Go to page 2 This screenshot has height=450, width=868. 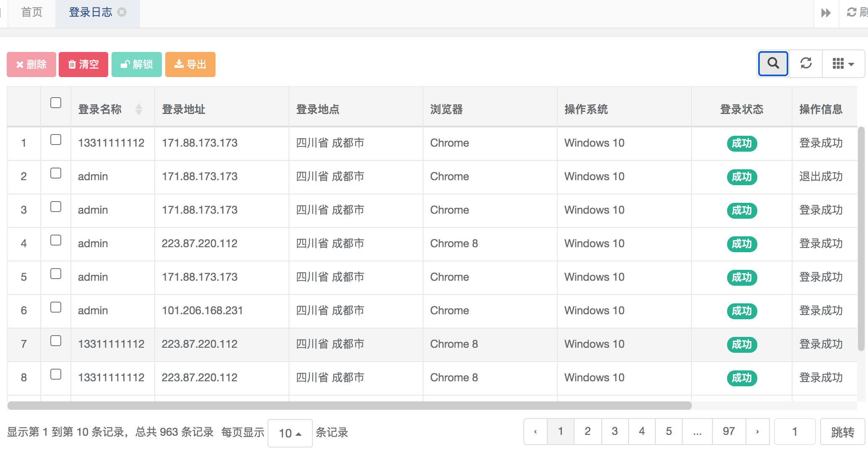(x=587, y=432)
